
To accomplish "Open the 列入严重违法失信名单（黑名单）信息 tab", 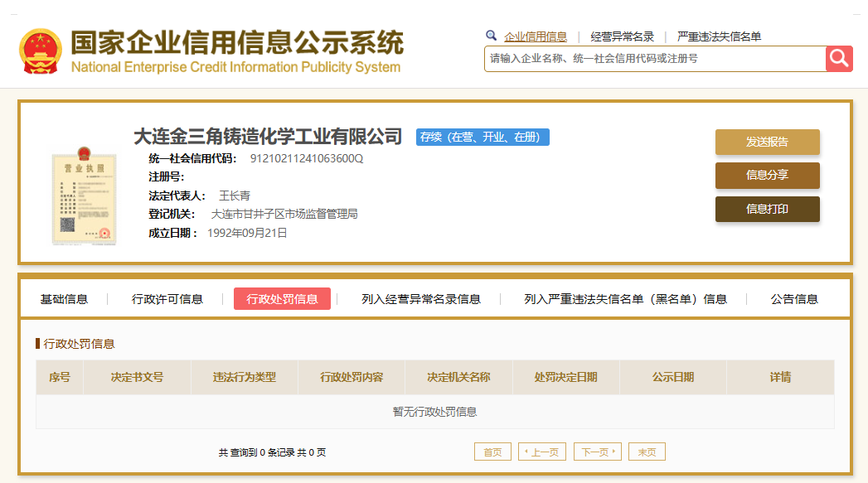I will [x=626, y=299].
